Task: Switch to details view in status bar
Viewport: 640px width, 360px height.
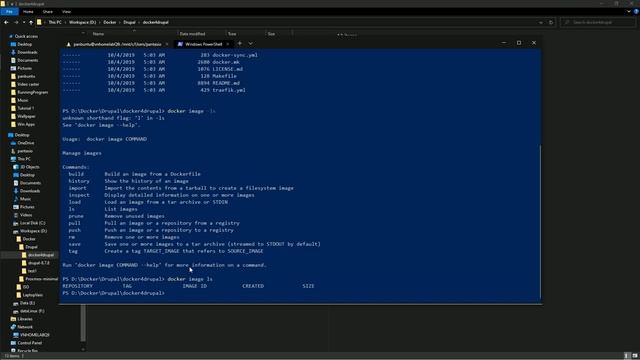Action: [627, 356]
